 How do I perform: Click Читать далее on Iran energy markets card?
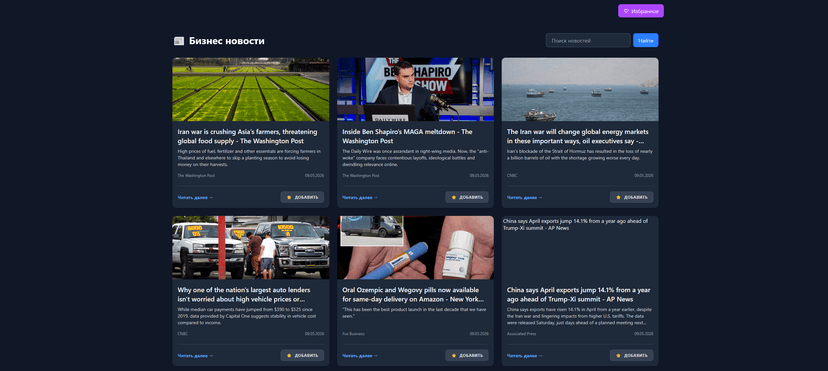click(x=525, y=197)
